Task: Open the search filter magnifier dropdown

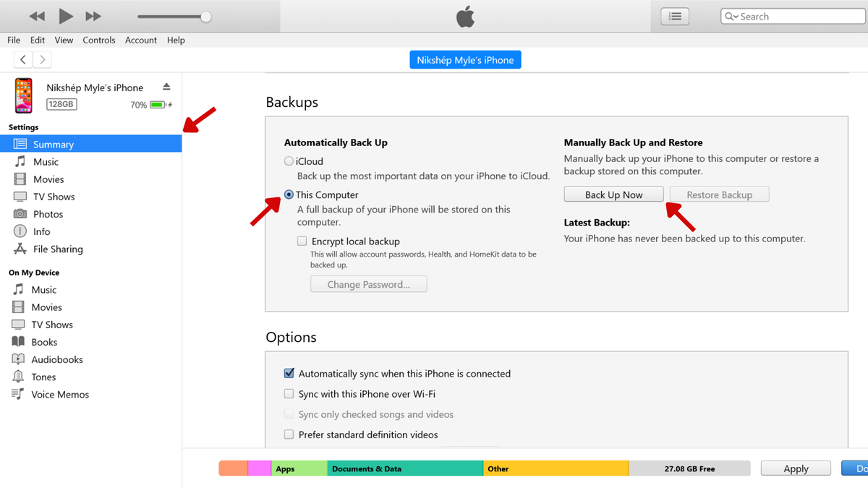Action: [732, 15]
